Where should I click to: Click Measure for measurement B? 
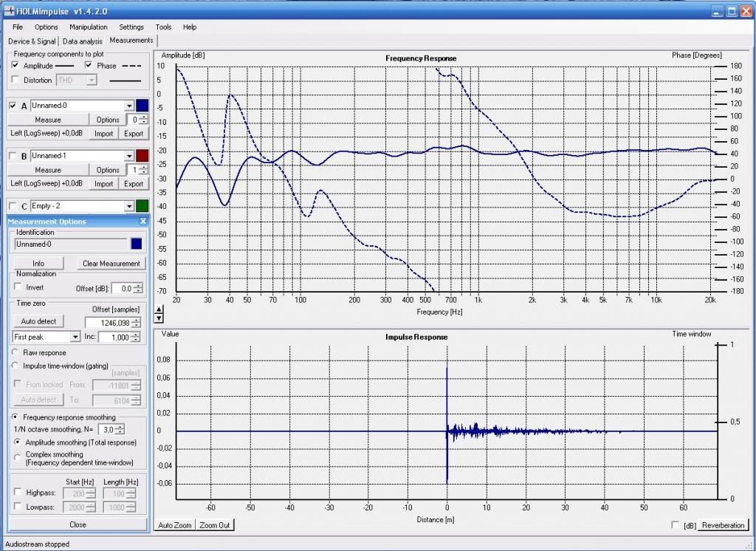tap(48, 170)
